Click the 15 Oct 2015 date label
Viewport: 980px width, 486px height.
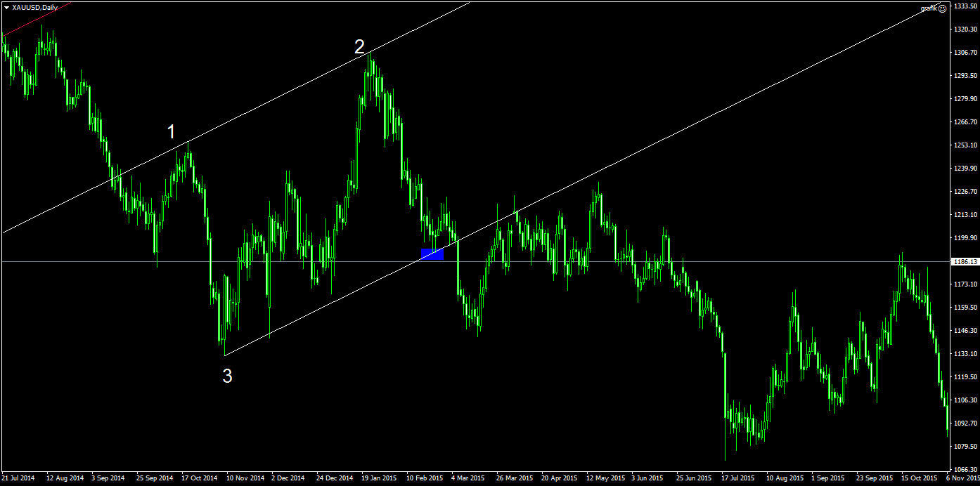920,478
